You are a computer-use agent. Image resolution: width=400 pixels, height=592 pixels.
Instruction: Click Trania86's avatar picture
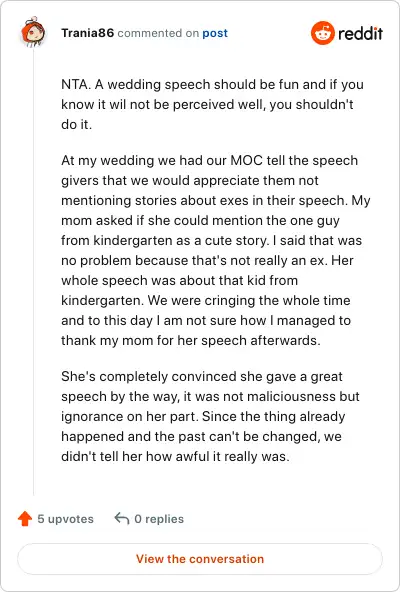coord(33,32)
